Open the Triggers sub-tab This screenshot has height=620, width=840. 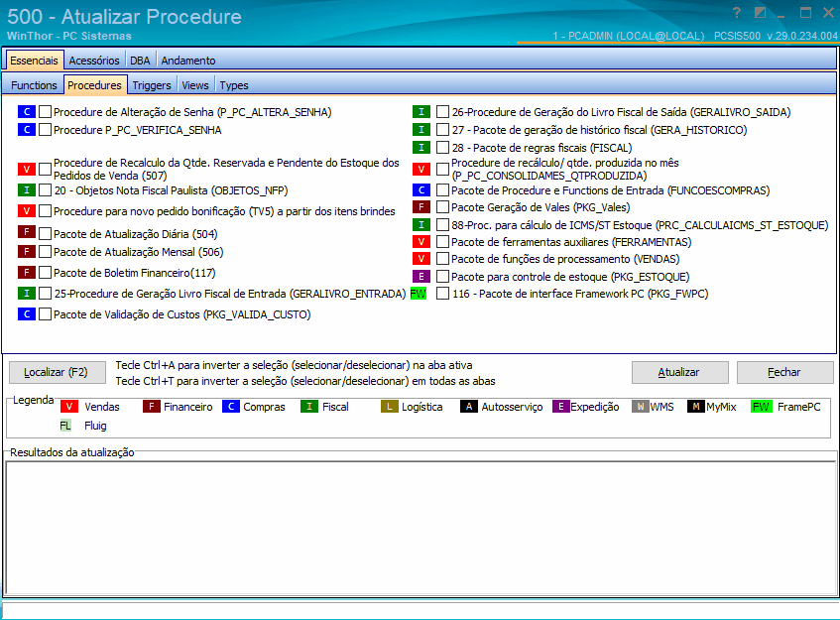pyautogui.click(x=152, y=85)
